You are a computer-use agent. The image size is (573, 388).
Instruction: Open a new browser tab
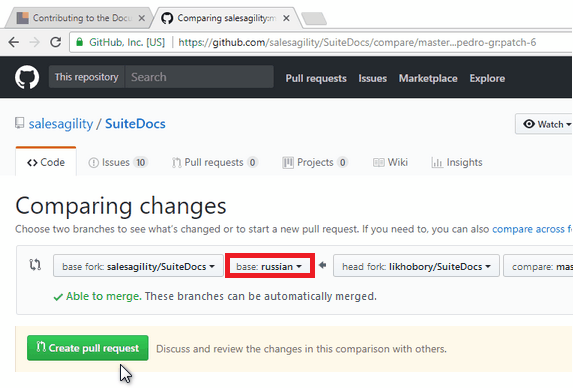click(314, 19)
